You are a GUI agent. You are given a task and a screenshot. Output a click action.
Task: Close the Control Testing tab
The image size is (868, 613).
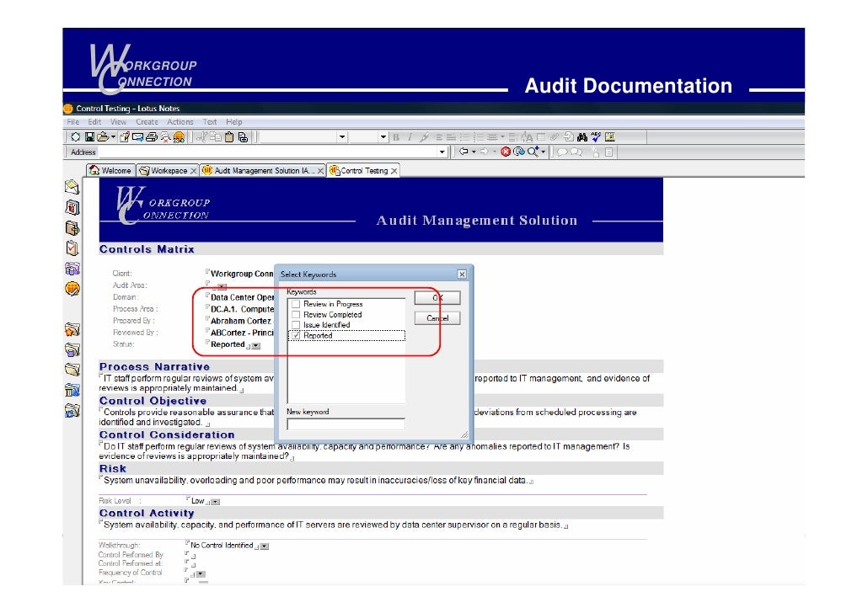[x=394, y=171]
